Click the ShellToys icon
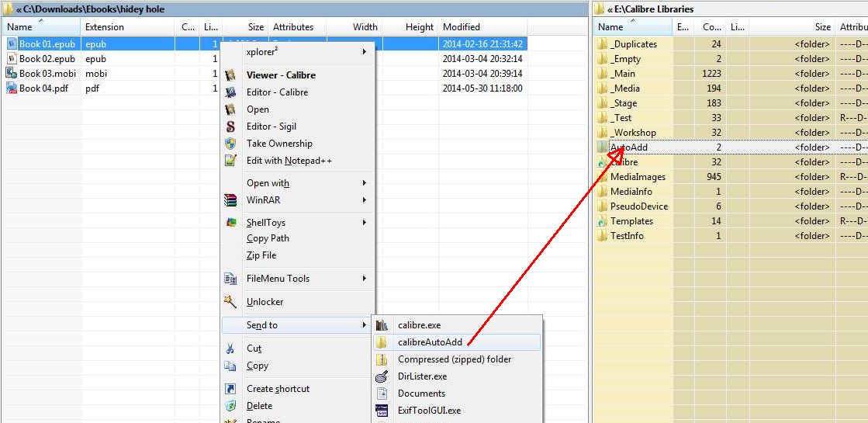The image size is (868, 423). click(231, 223)
